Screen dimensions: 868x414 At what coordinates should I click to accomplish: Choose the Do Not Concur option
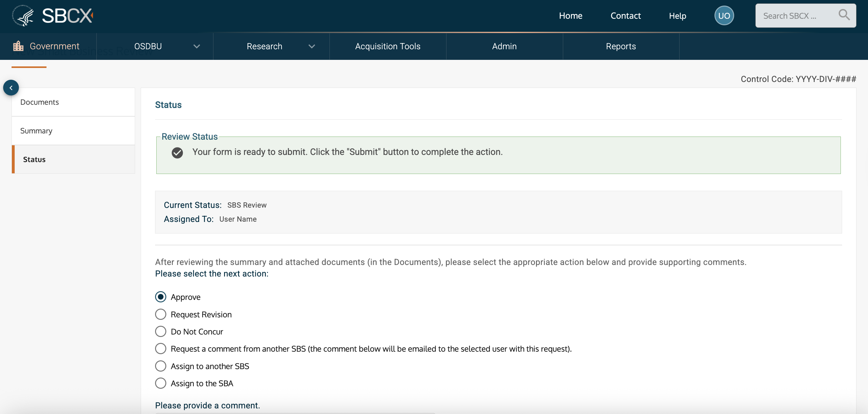[161, 331]
